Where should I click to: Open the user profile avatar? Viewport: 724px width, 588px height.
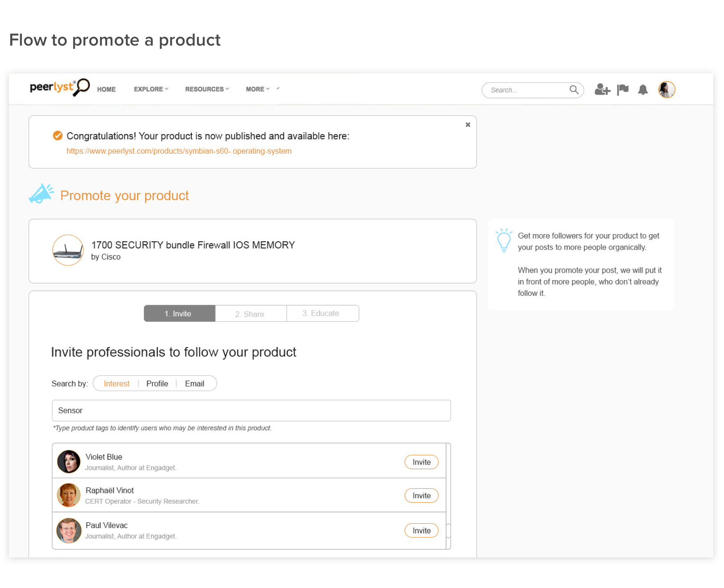666,89
